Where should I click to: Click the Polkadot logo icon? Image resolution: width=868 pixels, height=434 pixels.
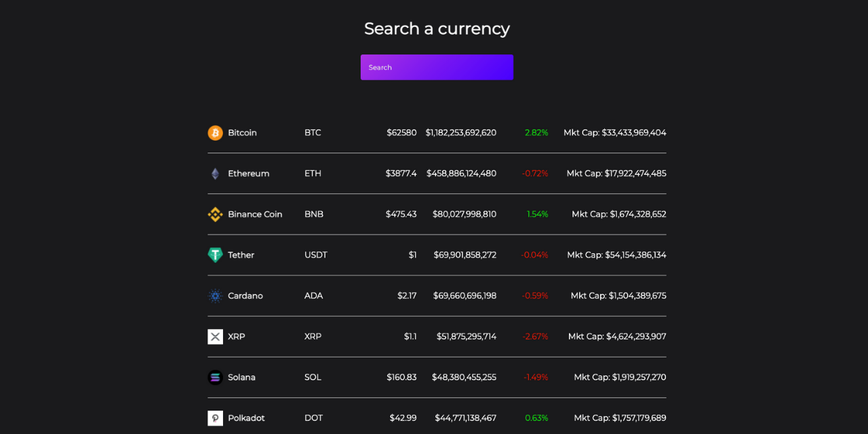point(215,418)
